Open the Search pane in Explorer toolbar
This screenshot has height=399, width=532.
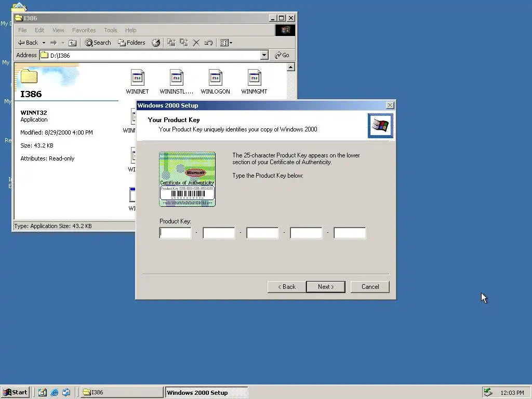click(98, 43)
